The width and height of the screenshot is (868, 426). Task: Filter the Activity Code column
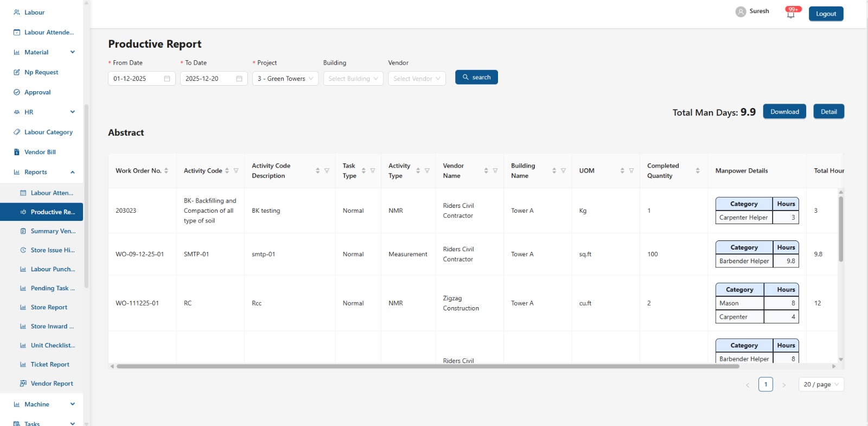coord(236,170)
